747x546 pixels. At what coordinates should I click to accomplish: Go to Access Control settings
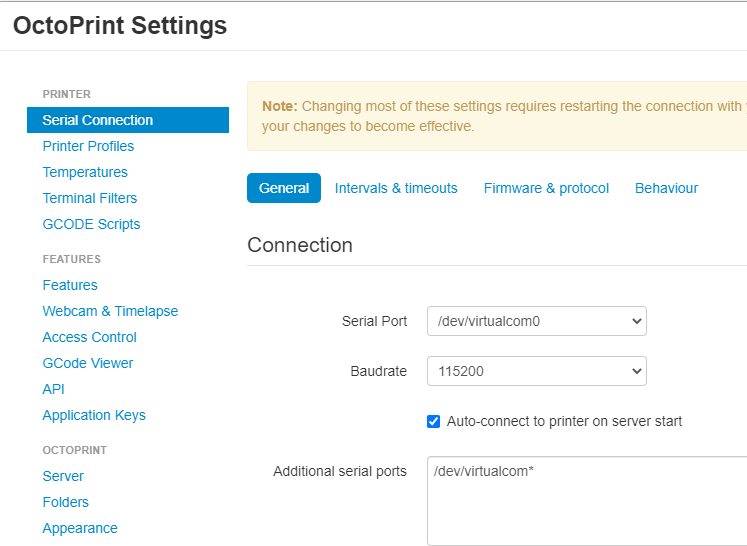90,337
